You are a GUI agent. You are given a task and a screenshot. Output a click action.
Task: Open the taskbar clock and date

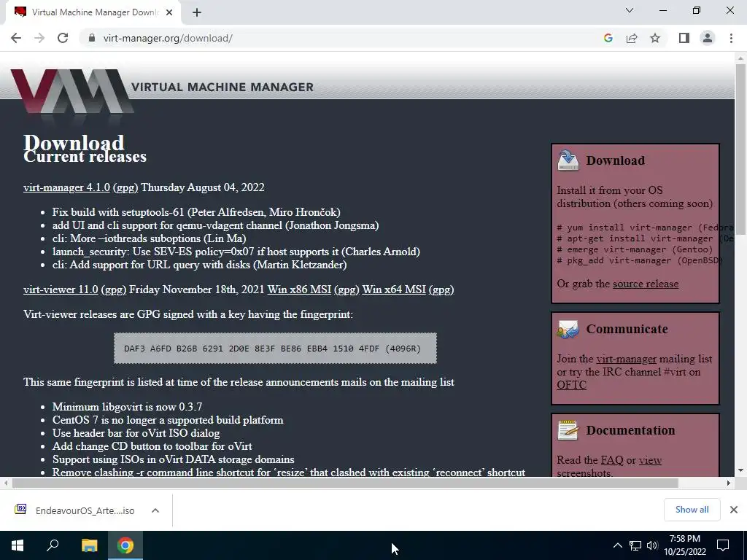[x=684, y=545]
